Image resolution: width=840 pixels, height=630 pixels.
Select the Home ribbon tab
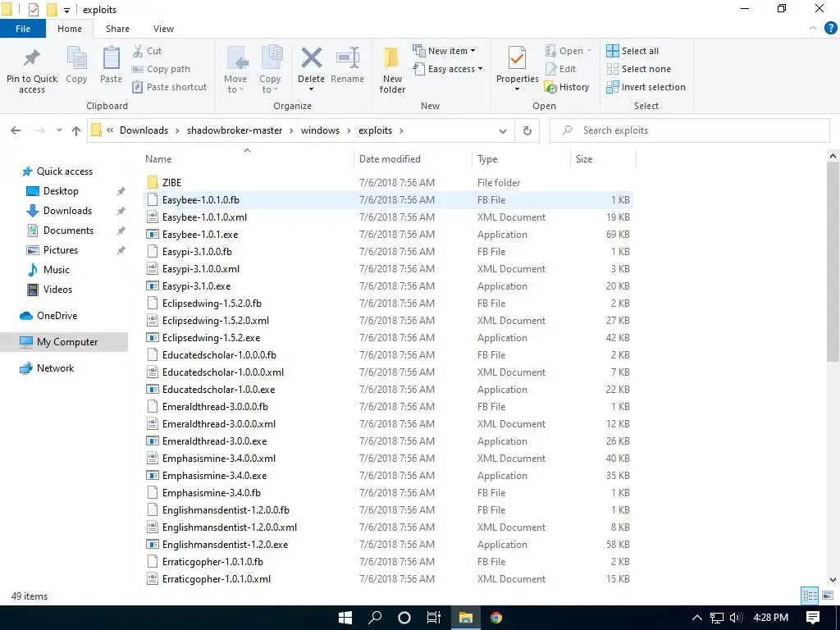click(70, 29)
